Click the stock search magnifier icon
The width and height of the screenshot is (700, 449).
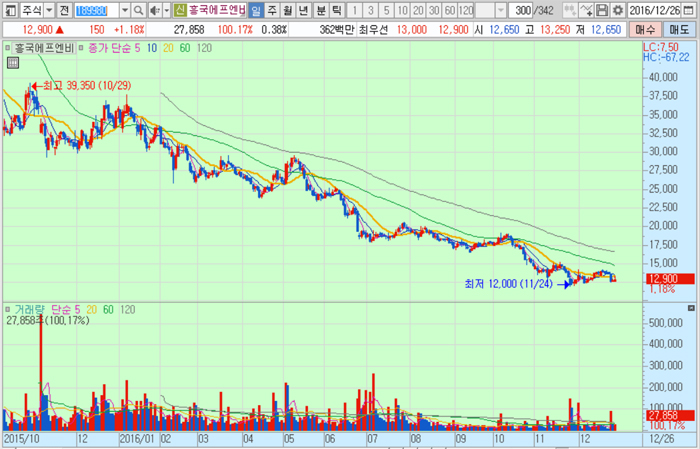[x=139, y=10]
